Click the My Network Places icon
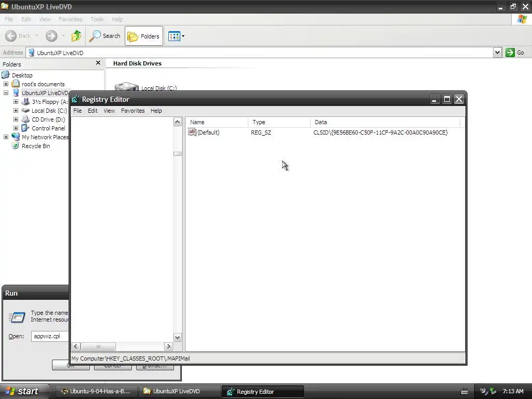This screenshot has width=532, height=399. pos(16,137)
